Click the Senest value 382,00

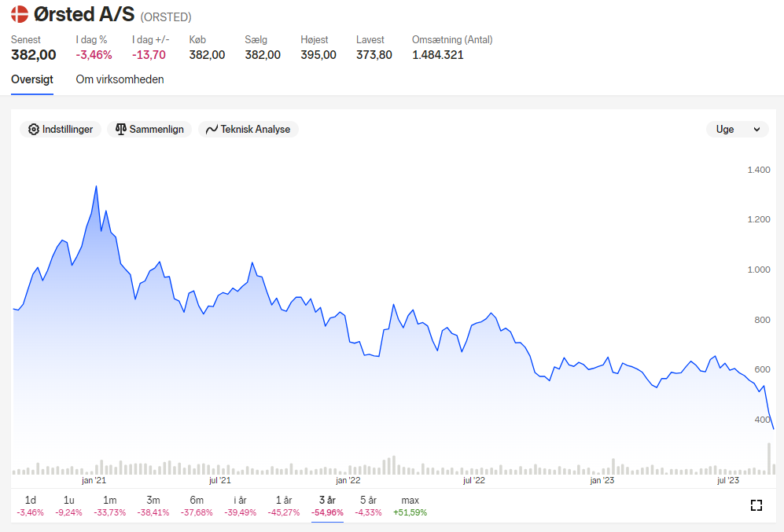34,55
